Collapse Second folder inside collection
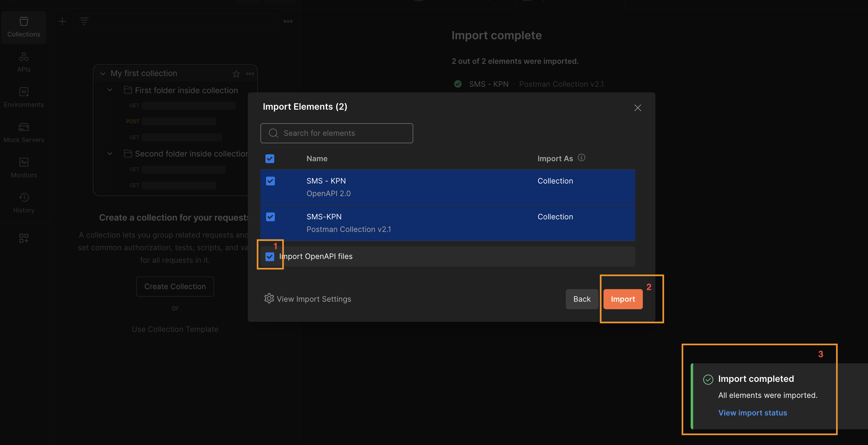The image size is (868, 445). [109, 153]
